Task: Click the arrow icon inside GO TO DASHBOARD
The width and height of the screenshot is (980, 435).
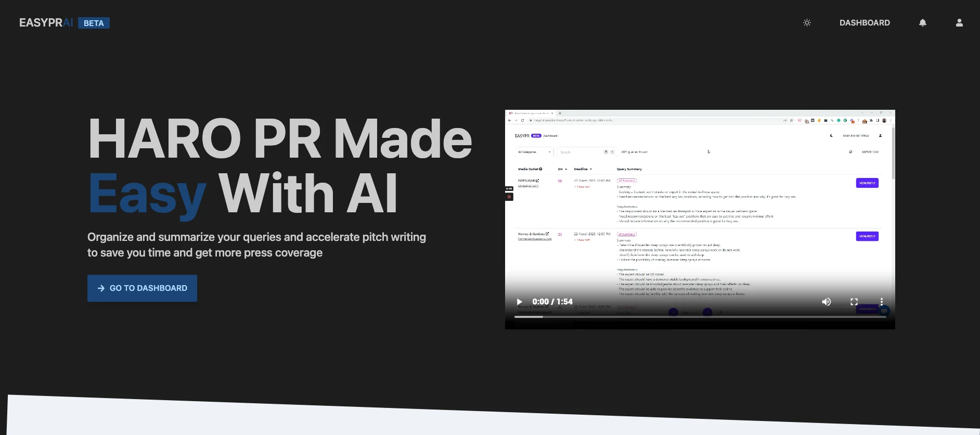Action: pos(101,288)
